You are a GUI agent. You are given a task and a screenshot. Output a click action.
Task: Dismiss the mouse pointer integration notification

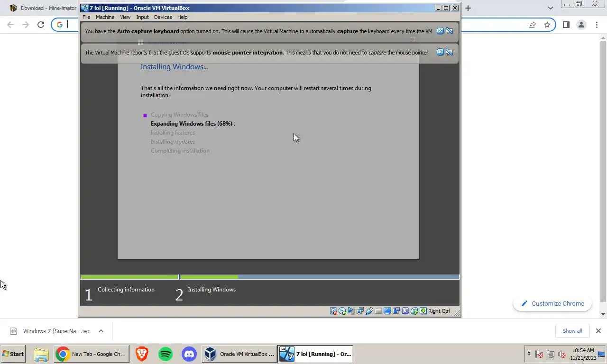440,52
